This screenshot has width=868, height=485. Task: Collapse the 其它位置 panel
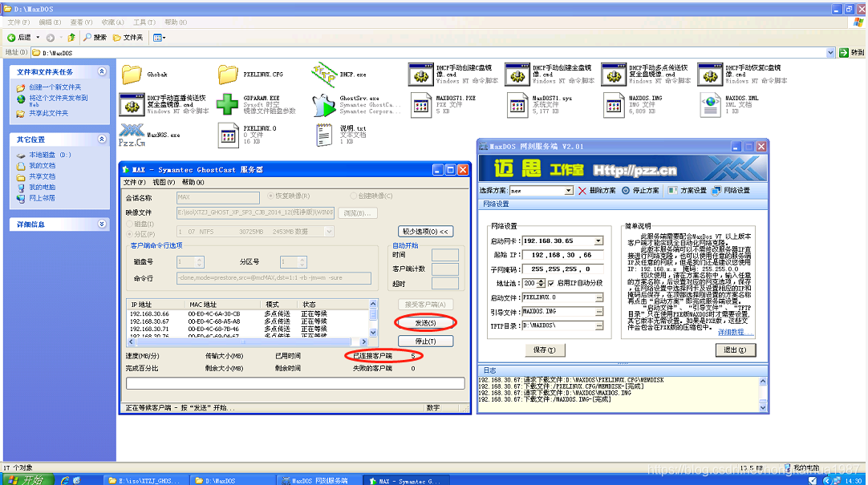tap(102, 139)
